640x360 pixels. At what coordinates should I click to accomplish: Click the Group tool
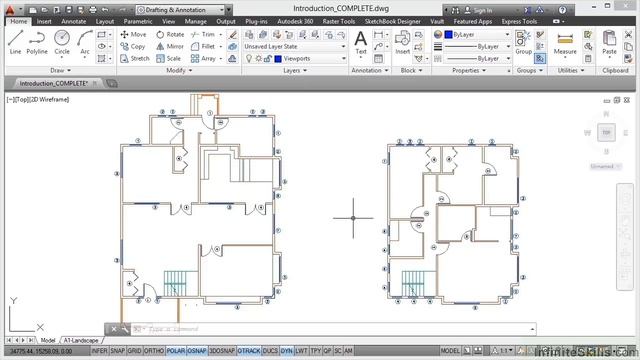(523, 42)
